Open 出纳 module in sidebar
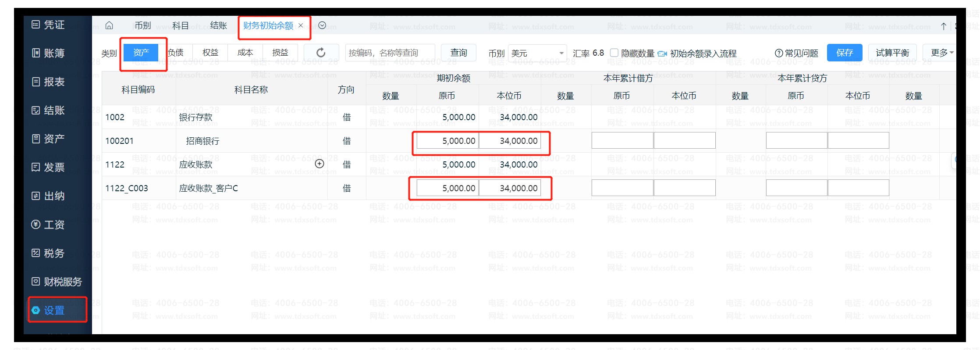This screenshot has height=350, width=980. click(49, 196)
